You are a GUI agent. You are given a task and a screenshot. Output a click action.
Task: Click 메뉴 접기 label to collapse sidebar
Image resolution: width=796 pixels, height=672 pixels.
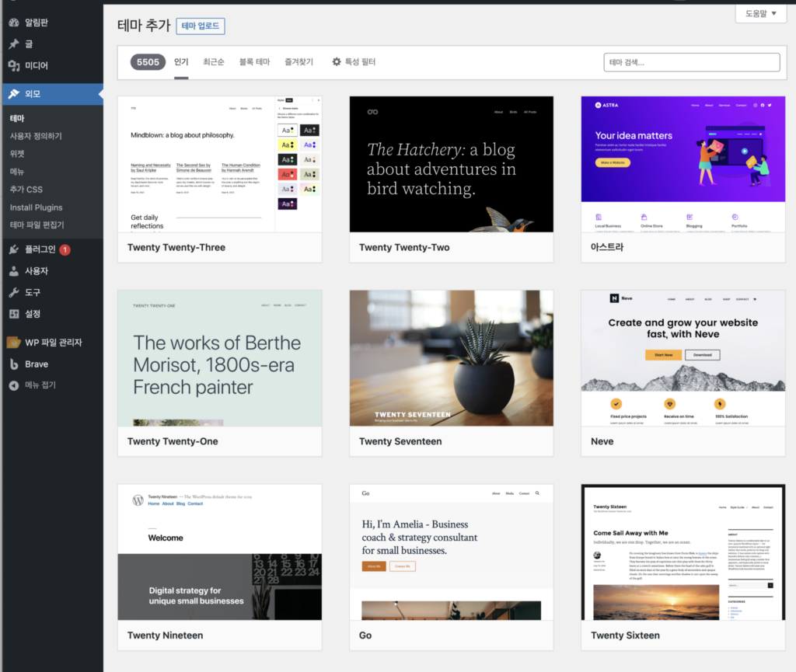(40, 385)
